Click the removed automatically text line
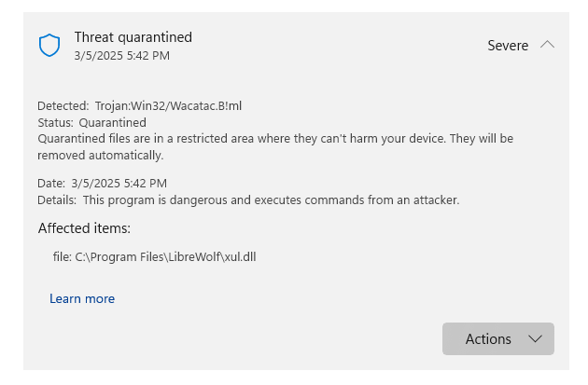Viewport: 588px width, 385px height. pyautogui.click(x=101, y=155)
